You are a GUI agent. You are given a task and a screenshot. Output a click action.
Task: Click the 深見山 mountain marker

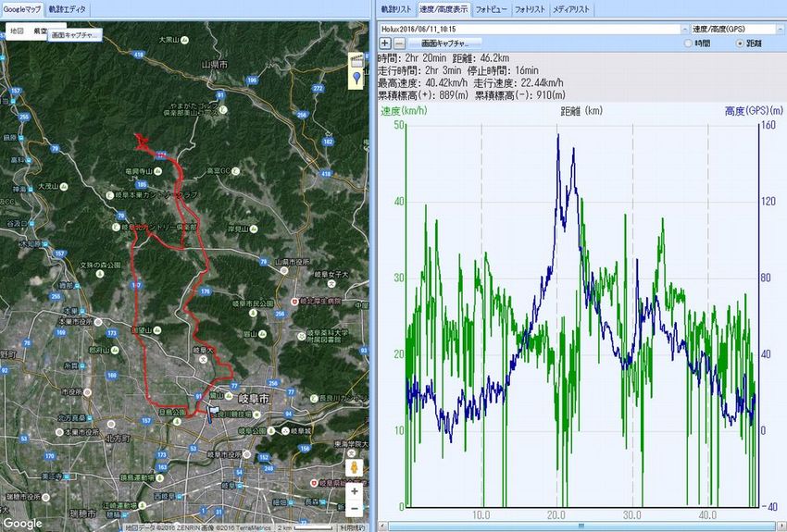254,229
